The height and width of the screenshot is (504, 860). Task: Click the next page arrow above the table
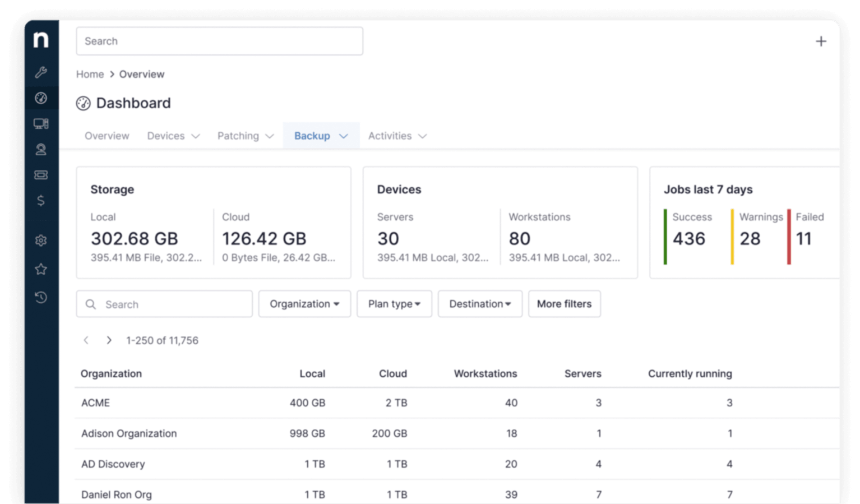click(x=109, y=340)
